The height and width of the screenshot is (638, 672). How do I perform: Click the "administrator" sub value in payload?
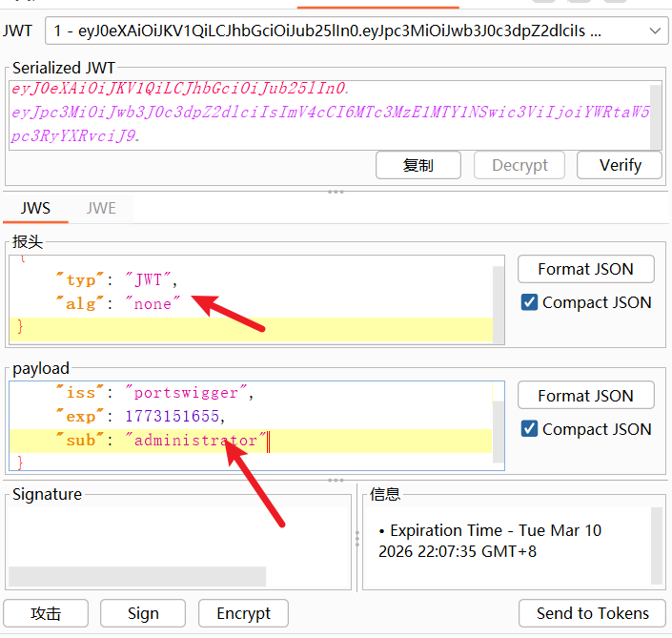(195, 441)
